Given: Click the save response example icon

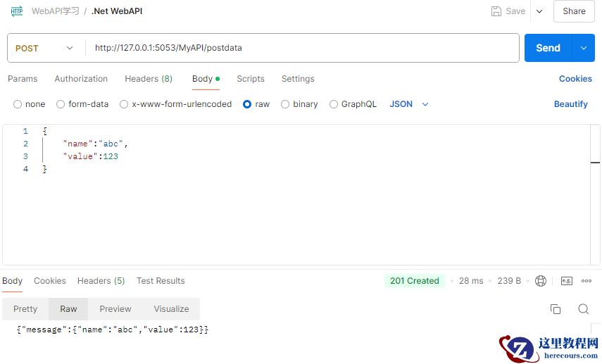Looking at the screenshot, I should tap(567, 281).
